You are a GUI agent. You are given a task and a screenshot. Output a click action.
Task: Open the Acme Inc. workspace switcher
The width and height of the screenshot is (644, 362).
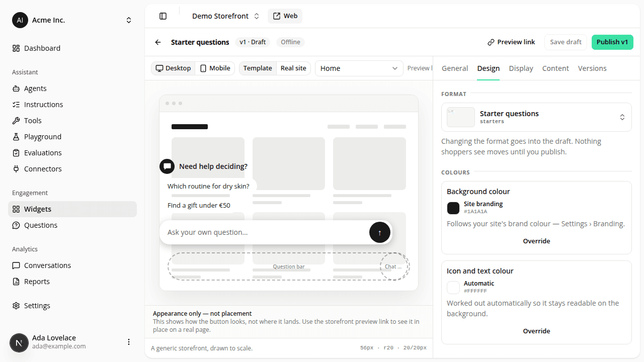(72, 20)
